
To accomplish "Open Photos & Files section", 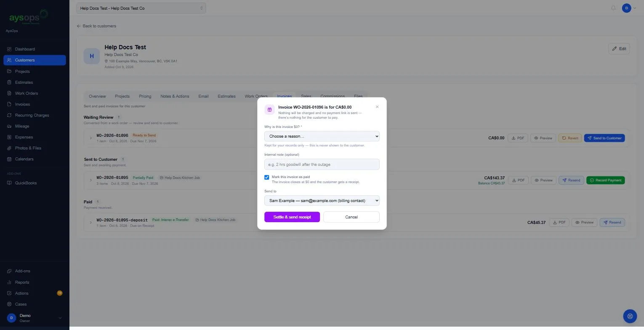I will click(35, 148).
